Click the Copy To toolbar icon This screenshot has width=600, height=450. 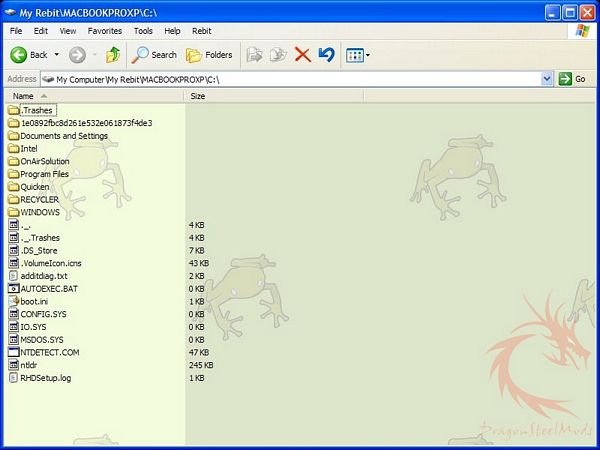pyautogui.click(x=278, y=55)
